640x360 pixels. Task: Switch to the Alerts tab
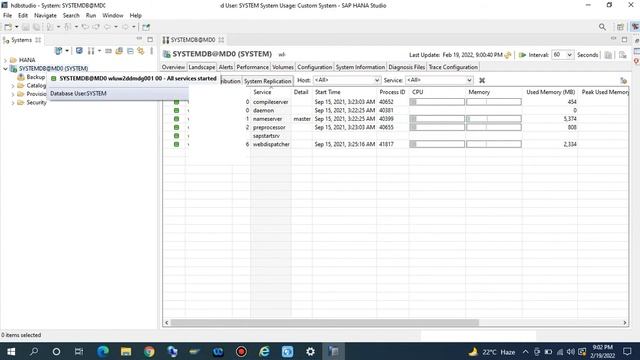(226, 67)
